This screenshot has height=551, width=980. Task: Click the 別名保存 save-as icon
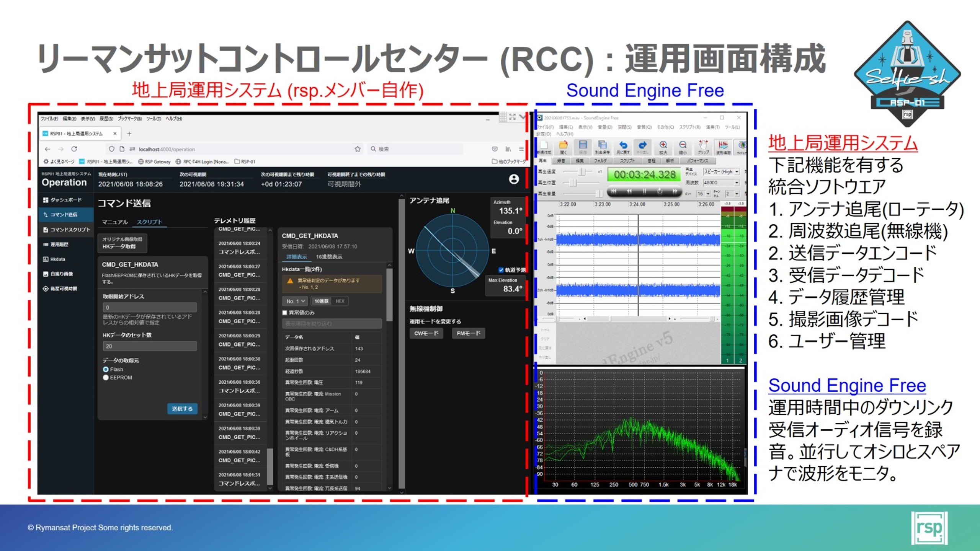(x=603, y=147)
